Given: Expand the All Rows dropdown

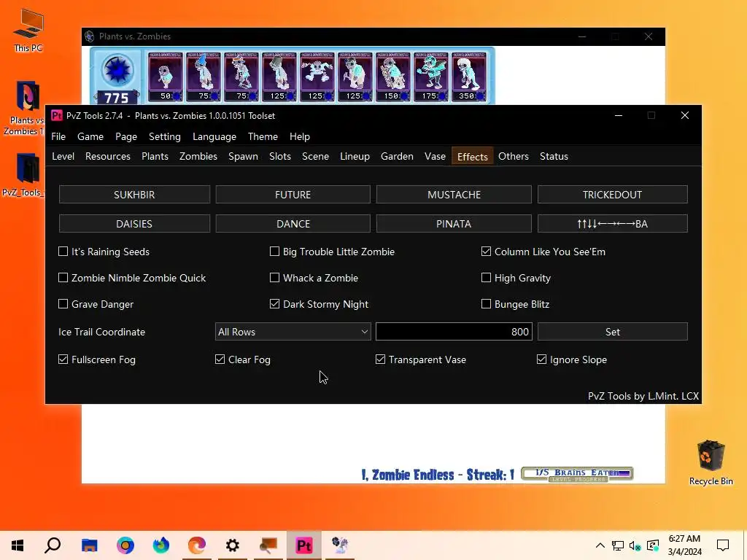Looking at the screenshot, I should [x=293, y=332].
